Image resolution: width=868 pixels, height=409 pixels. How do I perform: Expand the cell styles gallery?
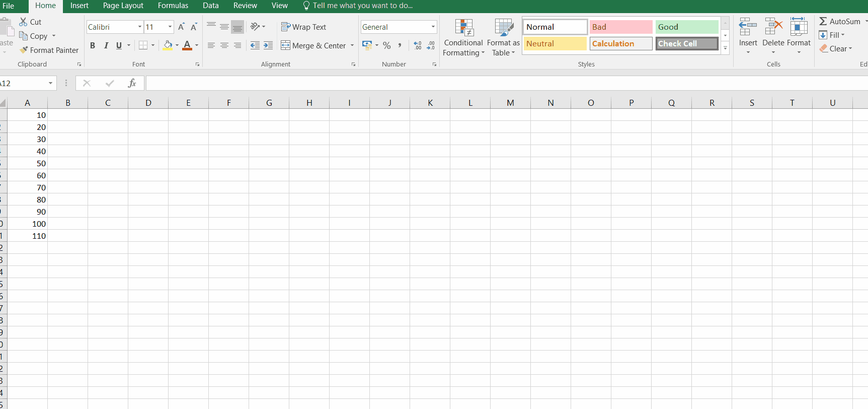point(725,49)
